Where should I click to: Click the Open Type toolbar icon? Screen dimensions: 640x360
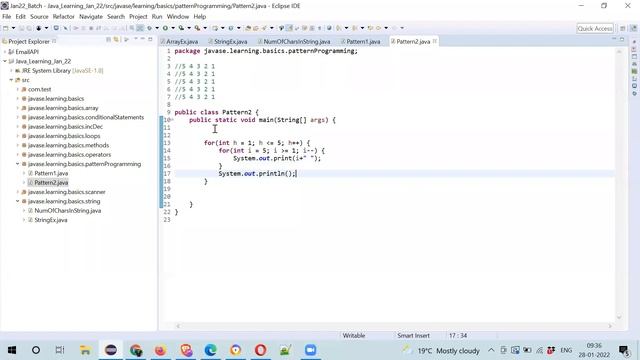[x=248, y=28]
